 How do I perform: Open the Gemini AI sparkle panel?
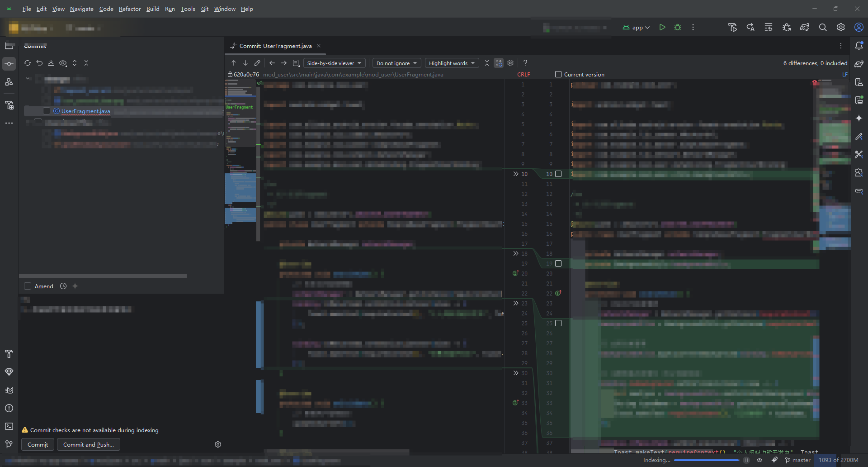tap(859, 118)
